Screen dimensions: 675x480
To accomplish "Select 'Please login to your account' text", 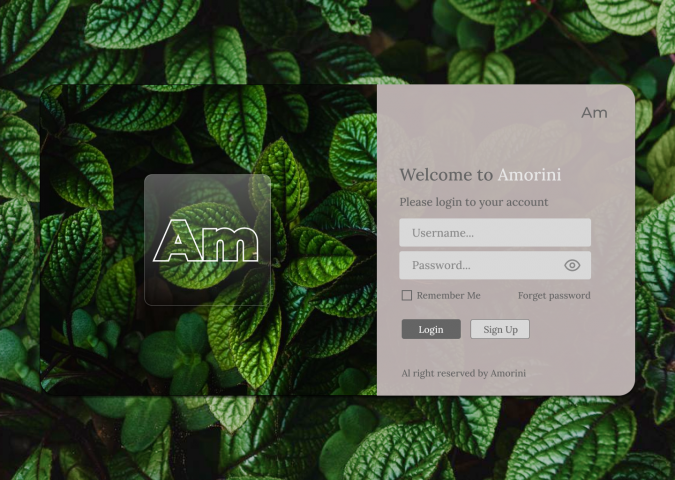I will 474,202.
